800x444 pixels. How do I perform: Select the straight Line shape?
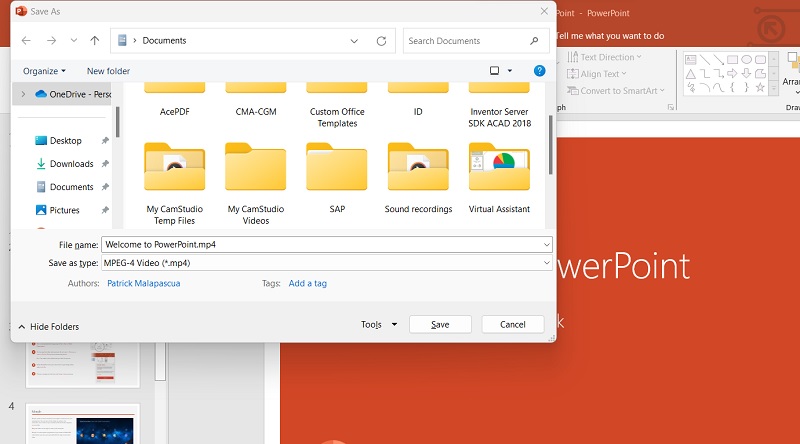705,60
